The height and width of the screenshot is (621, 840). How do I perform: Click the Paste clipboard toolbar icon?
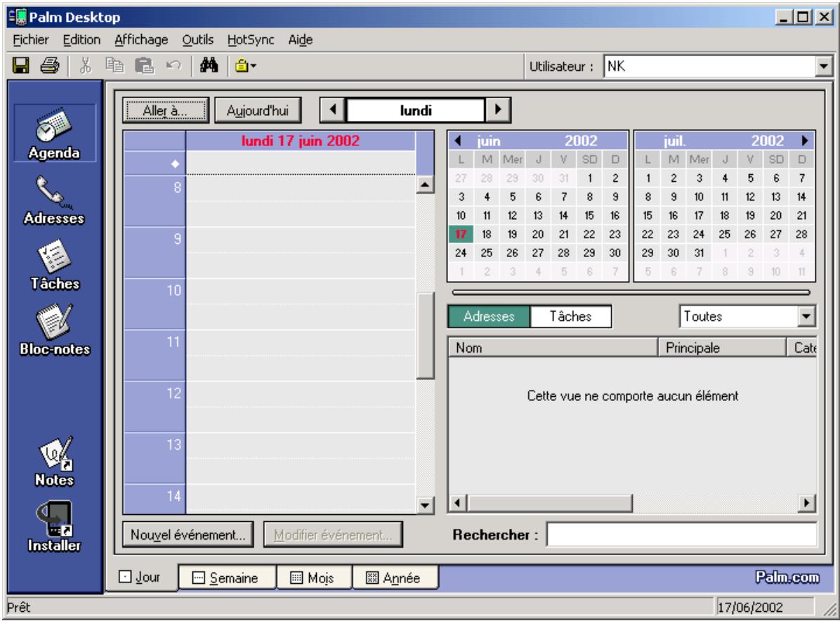tap(144, 66)
